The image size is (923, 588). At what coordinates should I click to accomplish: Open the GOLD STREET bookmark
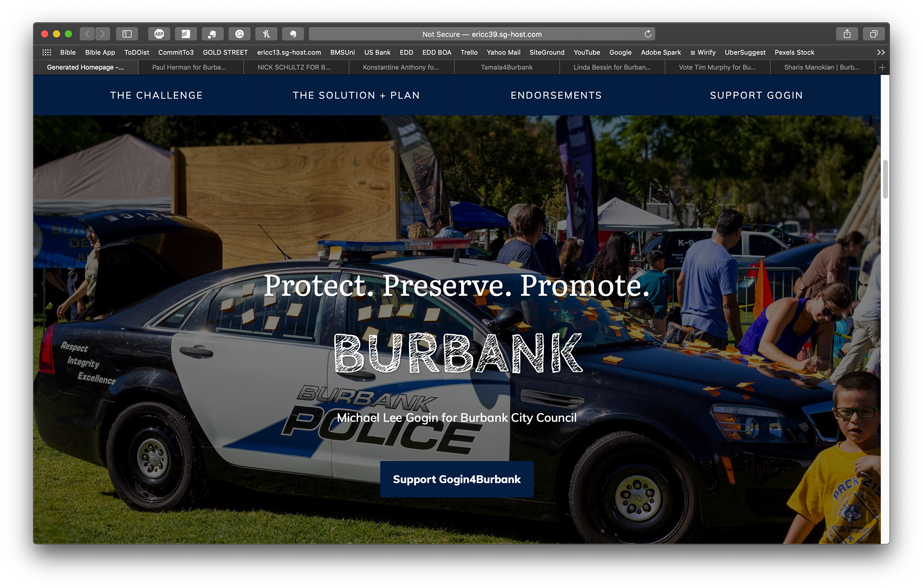tap(225, 52)
